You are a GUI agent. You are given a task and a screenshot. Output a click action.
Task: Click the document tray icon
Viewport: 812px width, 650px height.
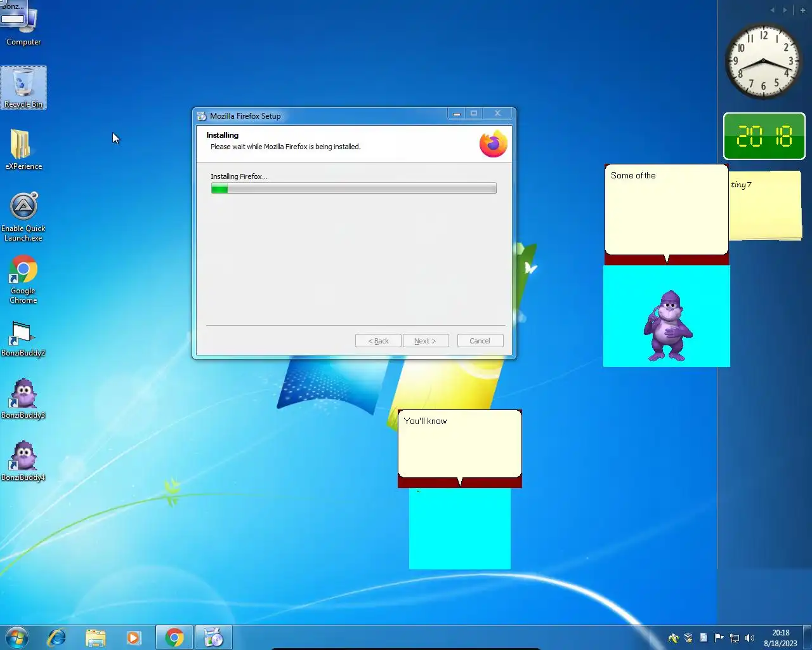(x=704, y=638)
